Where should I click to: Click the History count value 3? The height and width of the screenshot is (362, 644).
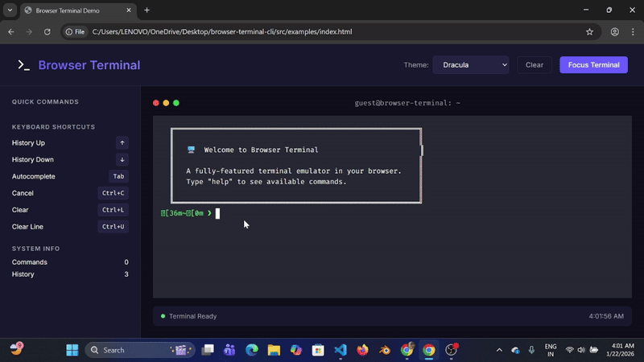126,274
